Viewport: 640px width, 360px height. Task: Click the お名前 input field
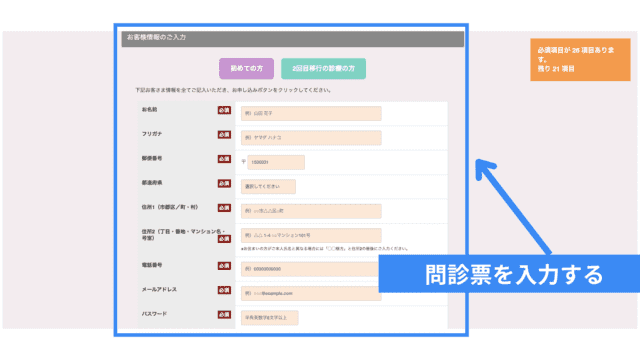(x=311, y=113)
